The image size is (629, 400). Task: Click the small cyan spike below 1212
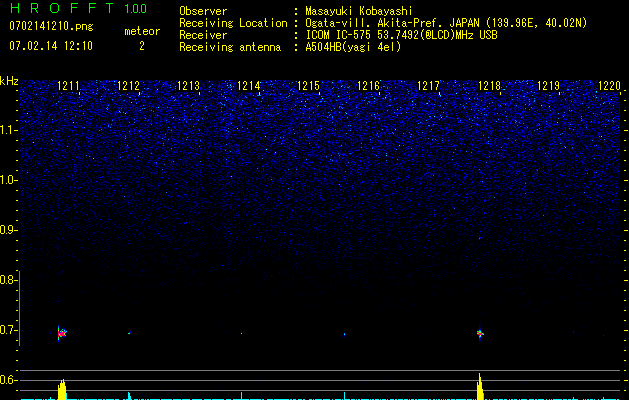tap(129, 395)
